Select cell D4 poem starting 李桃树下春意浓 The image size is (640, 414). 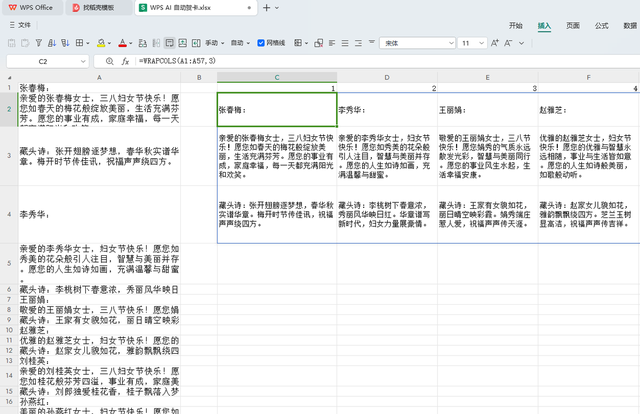click(387, 214)
